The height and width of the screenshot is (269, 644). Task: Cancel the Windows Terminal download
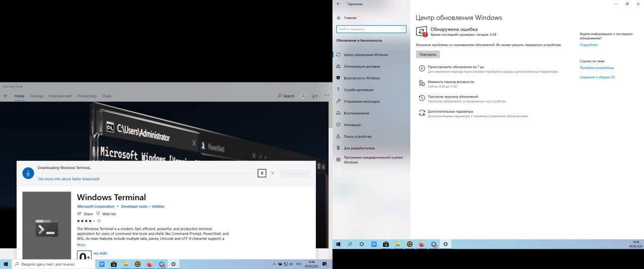pos(273,173)
